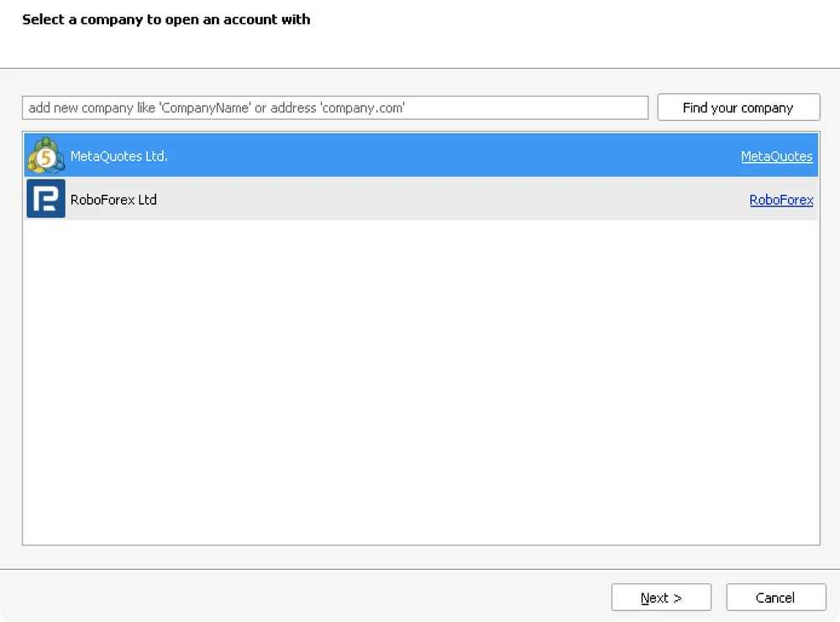Screen dimensions: 840x622
Task: Click the RoboForex logo icon
Action: pos(46,199)
